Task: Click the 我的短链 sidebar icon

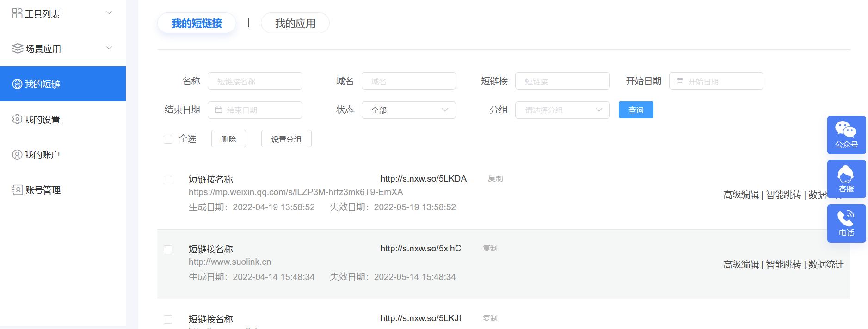Action: click(x=17, y=84)
